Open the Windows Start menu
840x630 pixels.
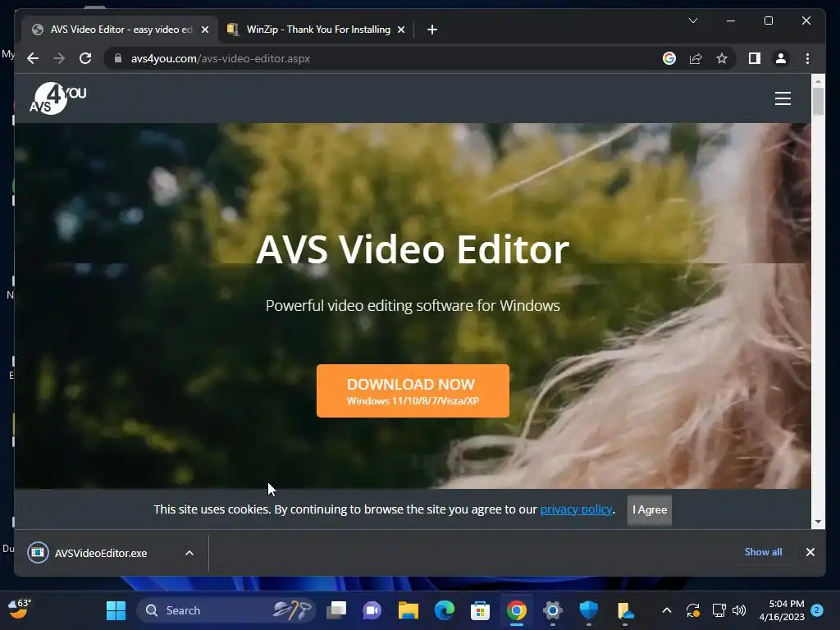click(116, 610)
